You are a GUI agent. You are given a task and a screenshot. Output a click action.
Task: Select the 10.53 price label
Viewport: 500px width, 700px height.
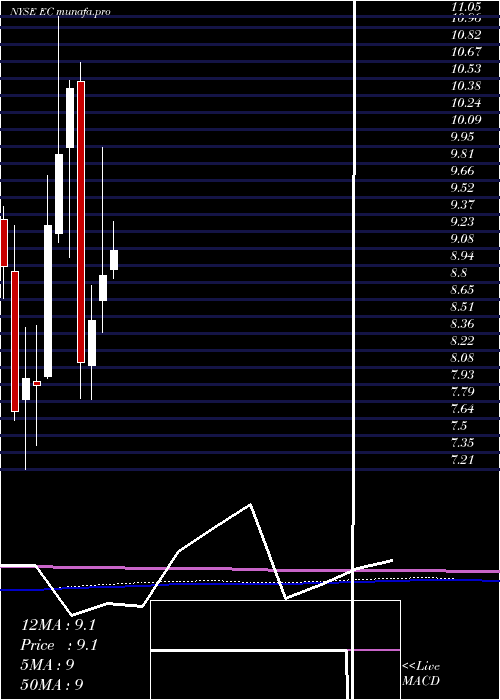pos(466,69)
